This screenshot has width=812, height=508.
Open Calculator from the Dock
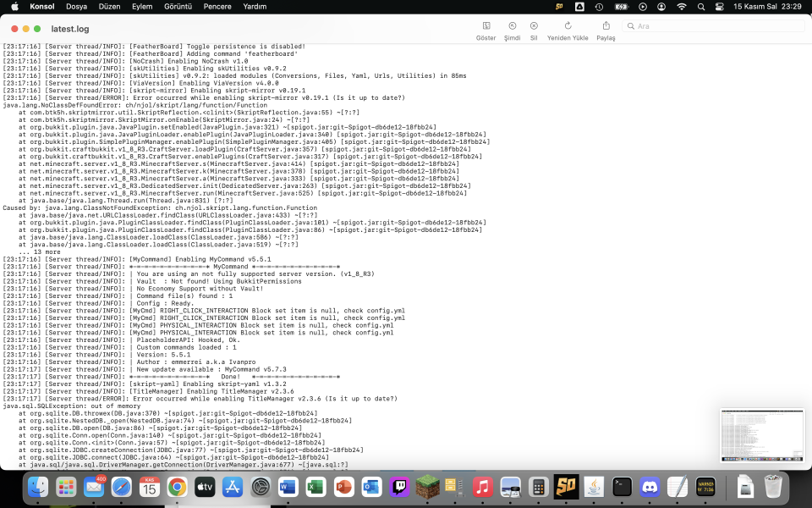539,488
